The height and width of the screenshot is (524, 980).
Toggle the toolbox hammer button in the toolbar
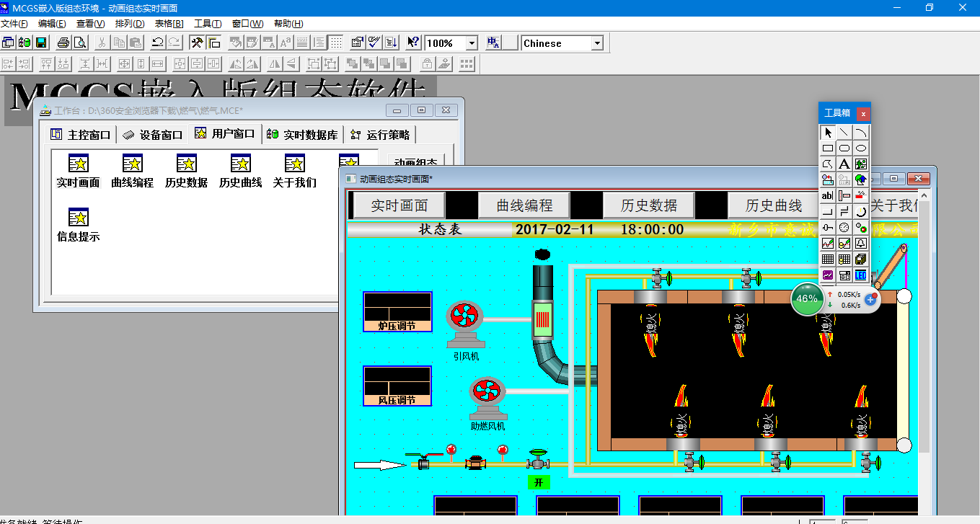pyautogui.click(x=196, y=43)
